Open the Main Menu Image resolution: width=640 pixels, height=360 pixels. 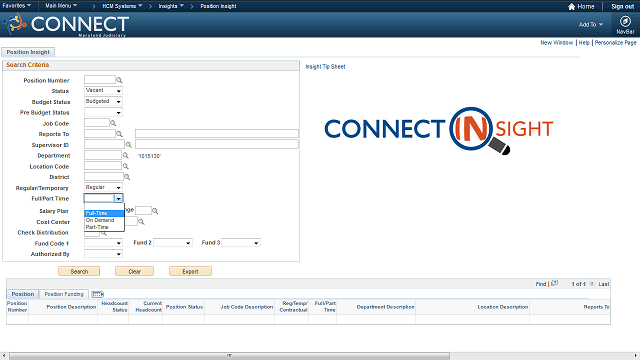(61, 6)
